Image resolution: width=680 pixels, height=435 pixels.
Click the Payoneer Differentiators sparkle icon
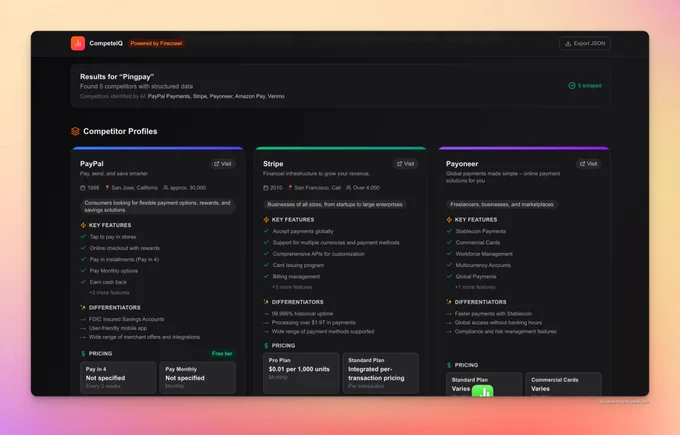449,302
